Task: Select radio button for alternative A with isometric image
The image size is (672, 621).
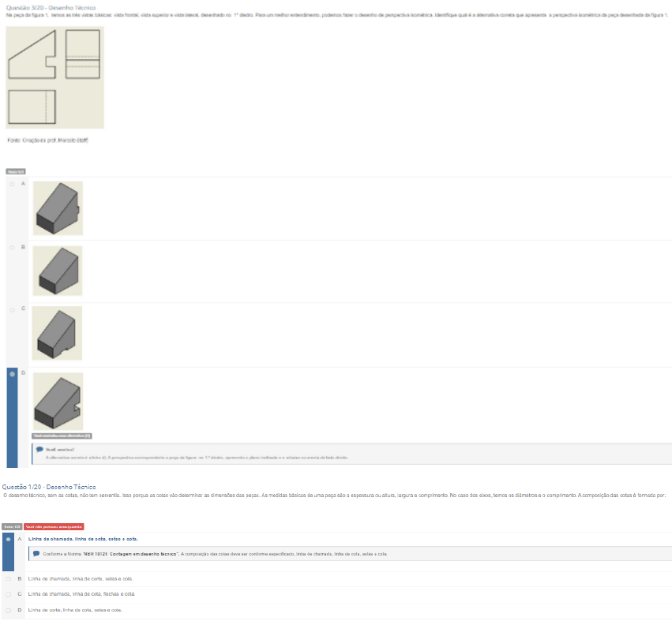Action: pyautogui.click(x=12, y=184)
